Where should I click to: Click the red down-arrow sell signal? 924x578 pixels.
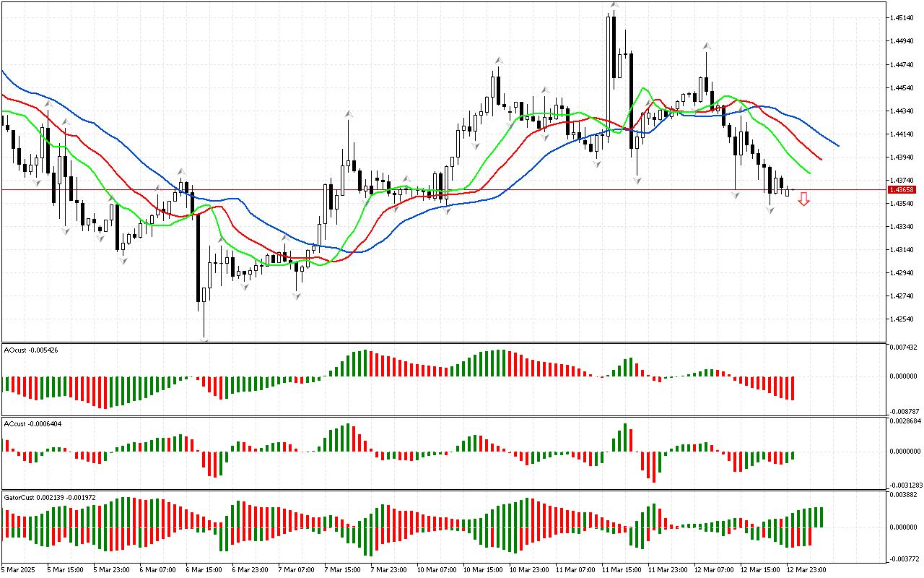pos(803,199)
